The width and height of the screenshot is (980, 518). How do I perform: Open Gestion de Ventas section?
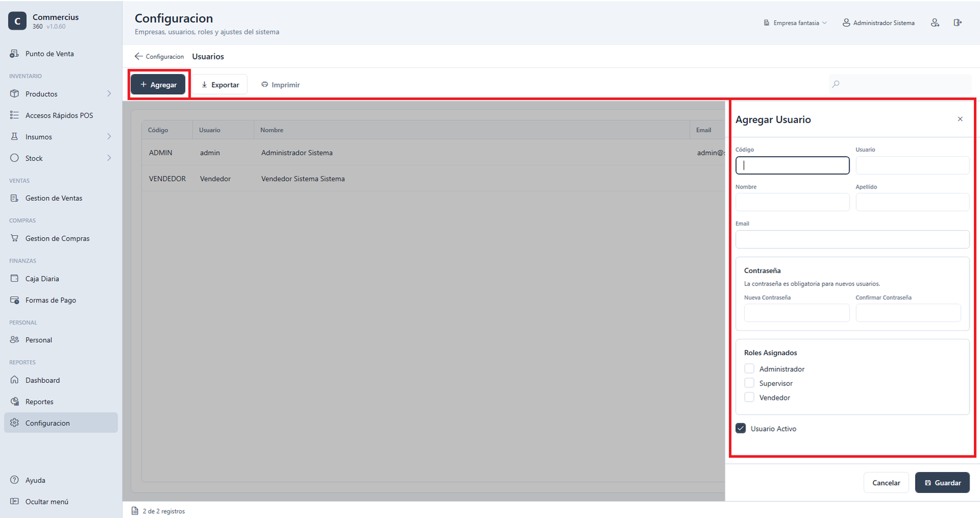tap(61, 198)
